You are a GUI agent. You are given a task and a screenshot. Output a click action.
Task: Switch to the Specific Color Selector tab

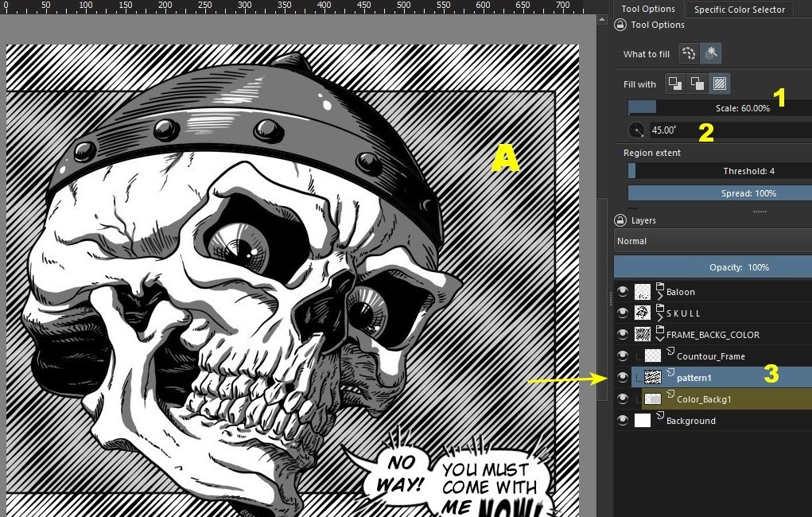[x=739, y=9]
